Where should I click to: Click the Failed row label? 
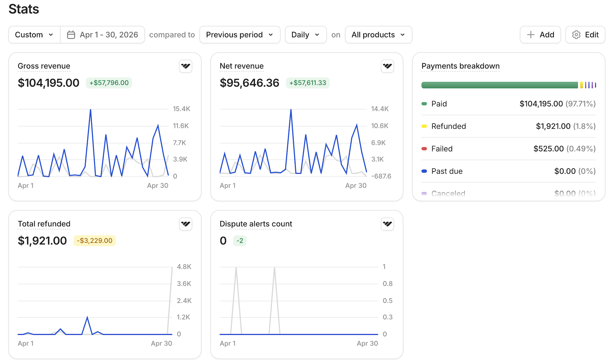[442, 149]
